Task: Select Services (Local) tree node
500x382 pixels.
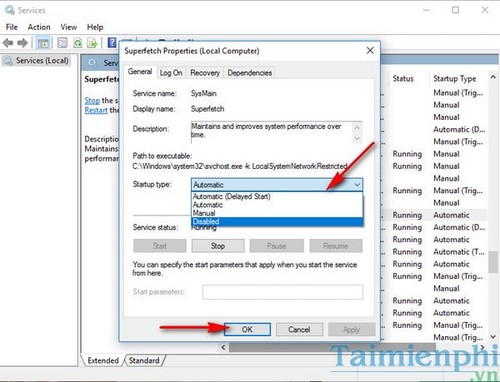Action: tap(36, 61)
